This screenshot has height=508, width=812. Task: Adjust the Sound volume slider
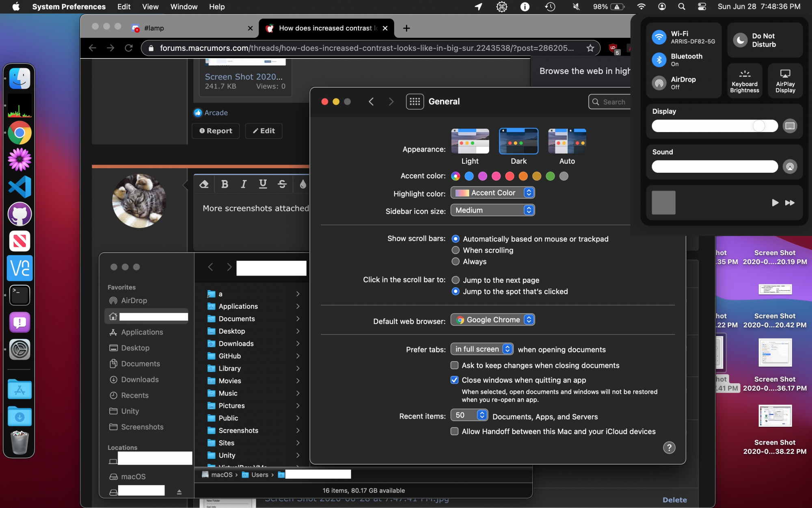[715, 167]
